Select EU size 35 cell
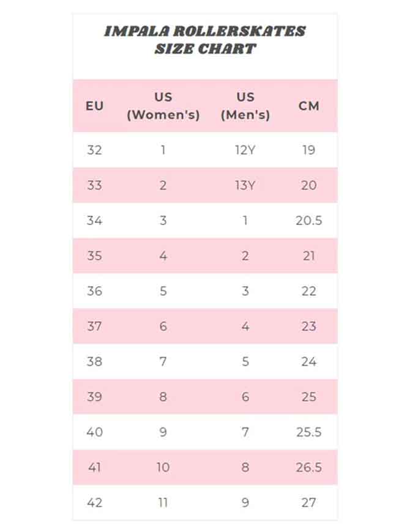This screenshot has width=410, height=532. tap(94, 256)
